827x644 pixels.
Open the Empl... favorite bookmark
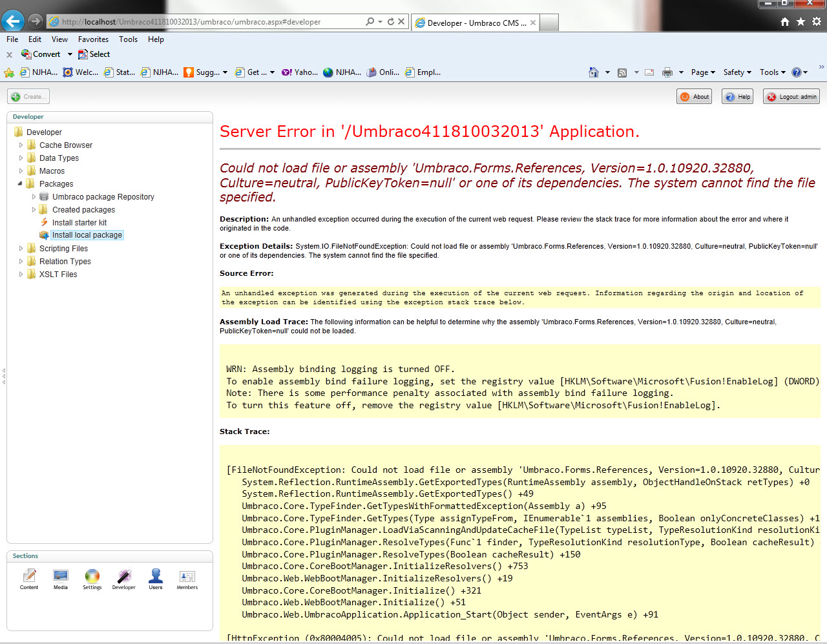[x=423, y=72]
